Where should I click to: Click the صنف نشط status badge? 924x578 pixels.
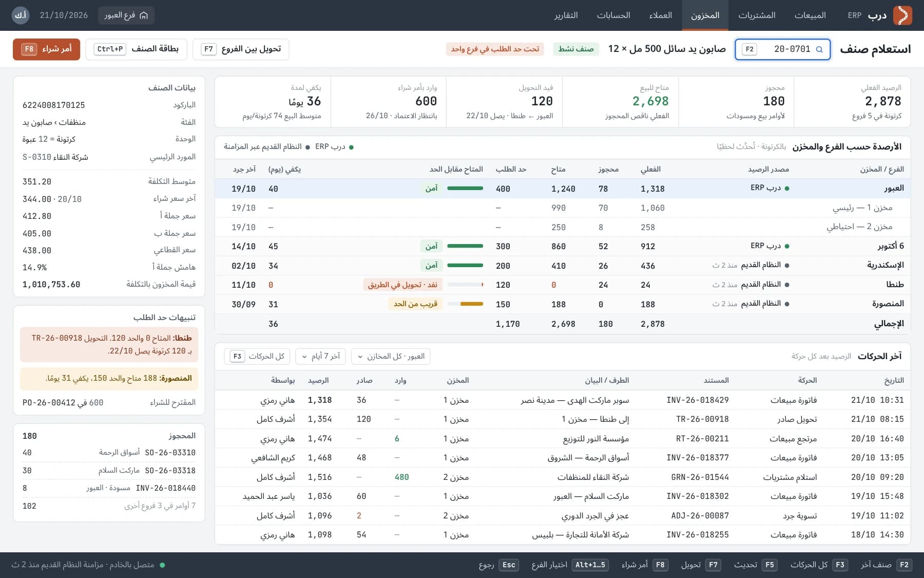[x=576, y=49]
